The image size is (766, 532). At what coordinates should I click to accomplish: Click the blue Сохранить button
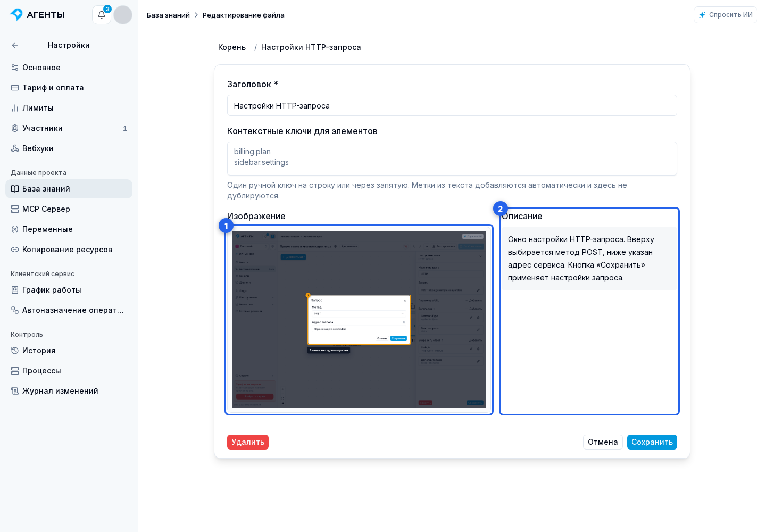652,442
